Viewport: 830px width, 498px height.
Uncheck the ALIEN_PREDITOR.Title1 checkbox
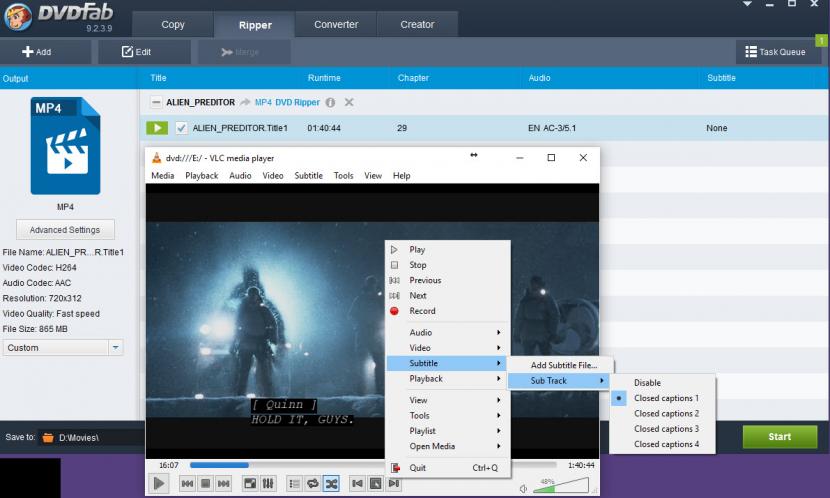click(181, 128)
